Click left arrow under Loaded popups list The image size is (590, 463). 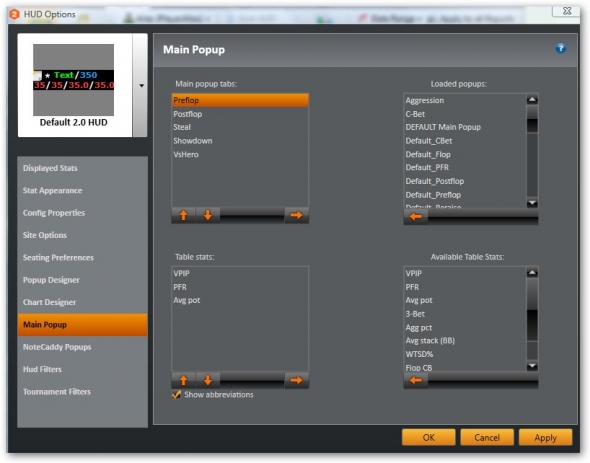coord(415,216)
